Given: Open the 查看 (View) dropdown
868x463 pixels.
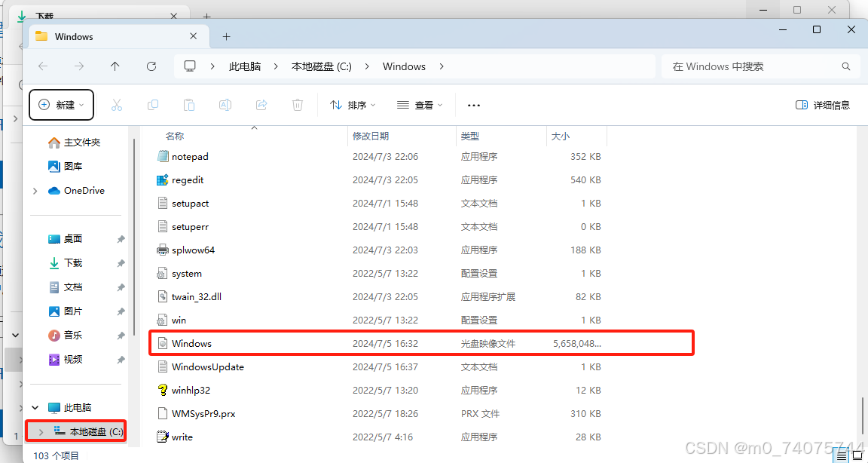Looking at the screenshot, I should pos(420,106).
